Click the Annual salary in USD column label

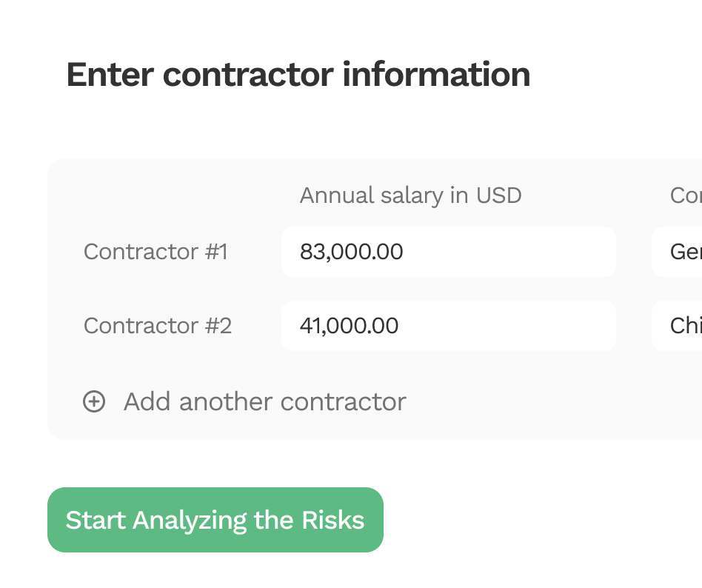pyautogui.click(x=410, y=196)
